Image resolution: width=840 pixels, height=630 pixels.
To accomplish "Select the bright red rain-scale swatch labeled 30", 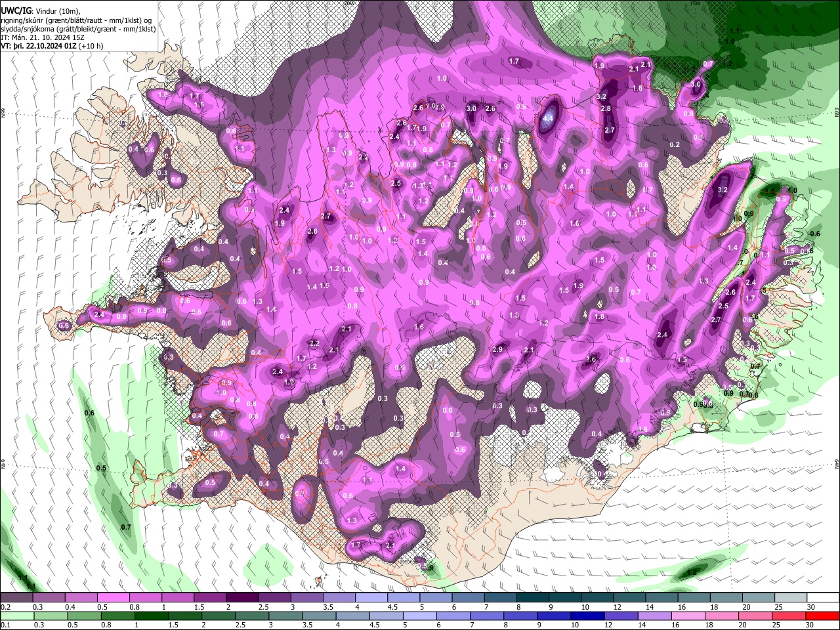I will point(822,616).
